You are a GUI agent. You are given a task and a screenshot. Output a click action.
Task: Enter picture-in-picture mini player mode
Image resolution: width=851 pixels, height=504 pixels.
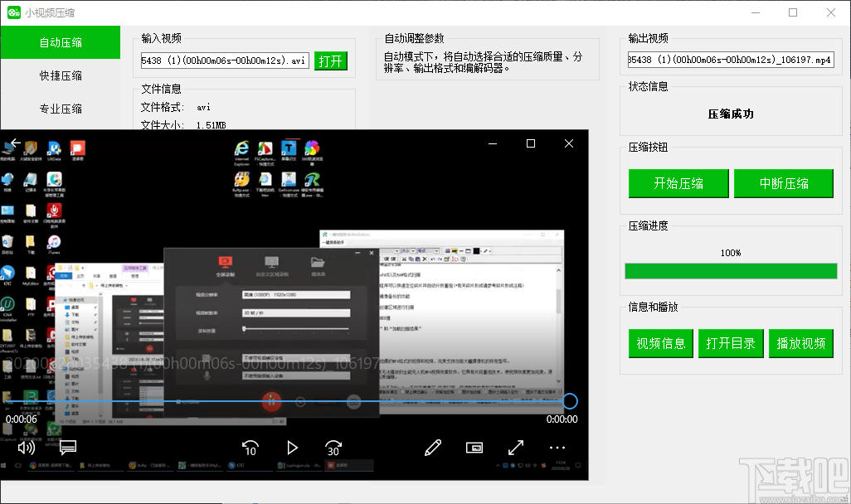point(474,448)
